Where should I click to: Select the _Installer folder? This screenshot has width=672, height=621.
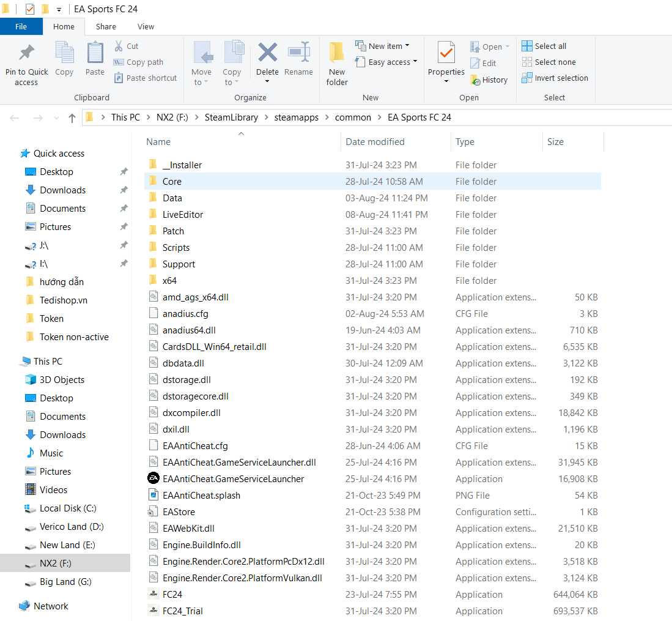point(372,165)
